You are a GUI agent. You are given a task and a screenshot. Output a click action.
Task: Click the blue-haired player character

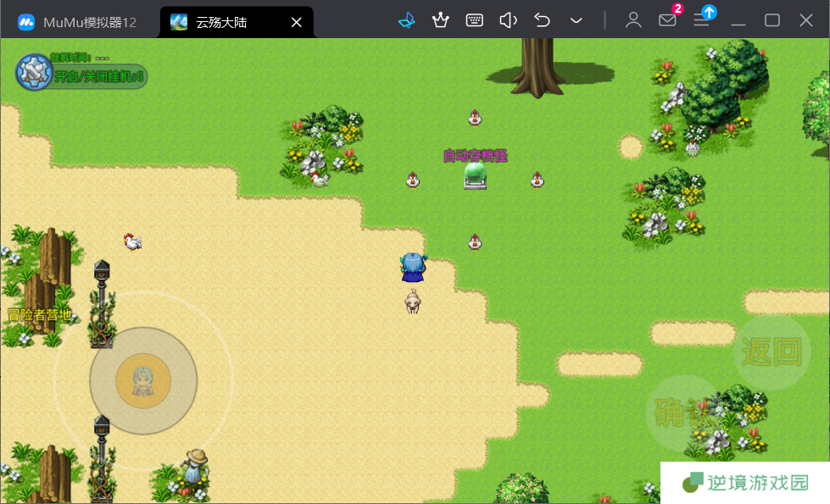[x=413, y=267]
